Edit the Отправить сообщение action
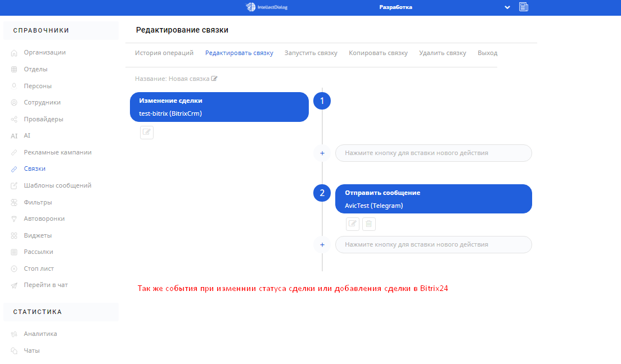Image resolution: width=621 pixels, height=364 pixels. [x=353, y=224]
